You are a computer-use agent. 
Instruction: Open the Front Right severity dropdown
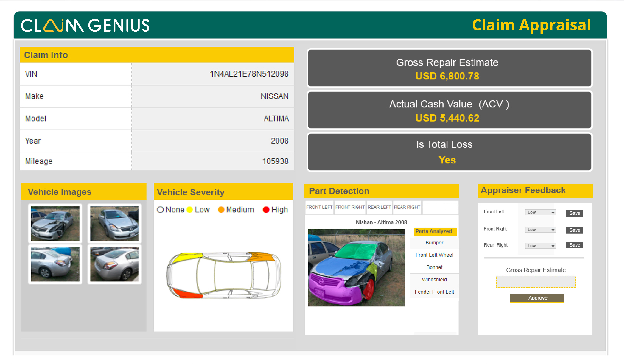(540, 230)
